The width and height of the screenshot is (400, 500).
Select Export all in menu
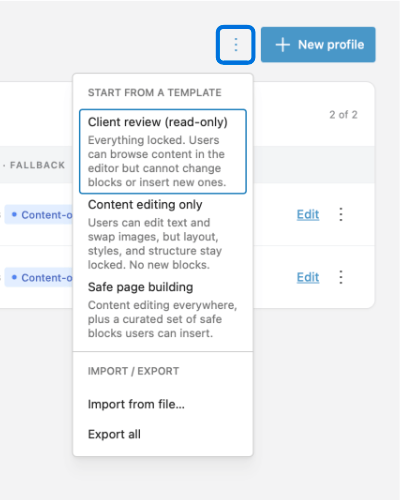(163, 434)
